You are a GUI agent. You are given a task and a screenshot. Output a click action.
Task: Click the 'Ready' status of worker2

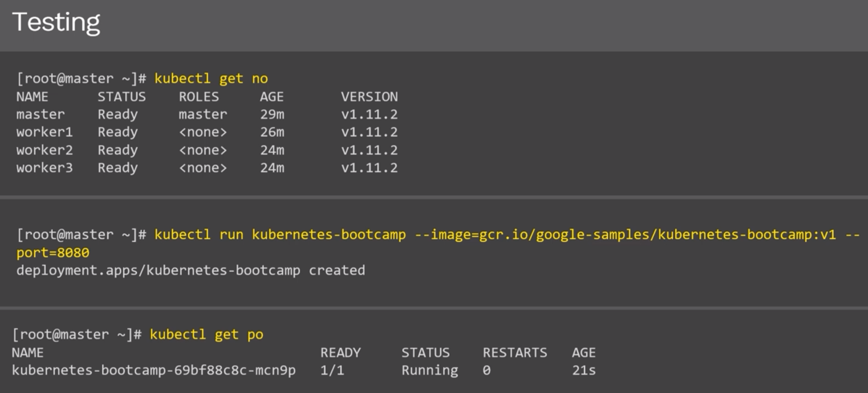click(118, 150)
